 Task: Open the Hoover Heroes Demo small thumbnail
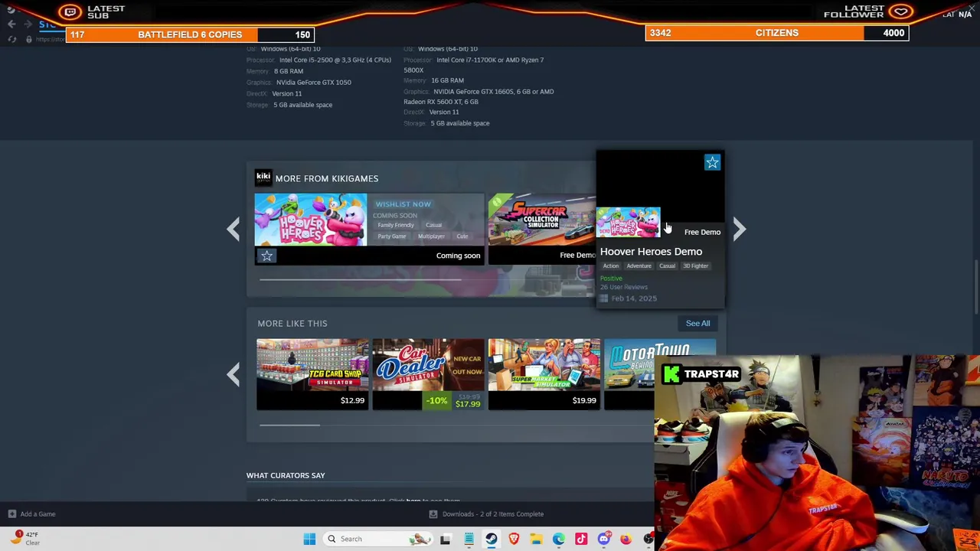628,222
